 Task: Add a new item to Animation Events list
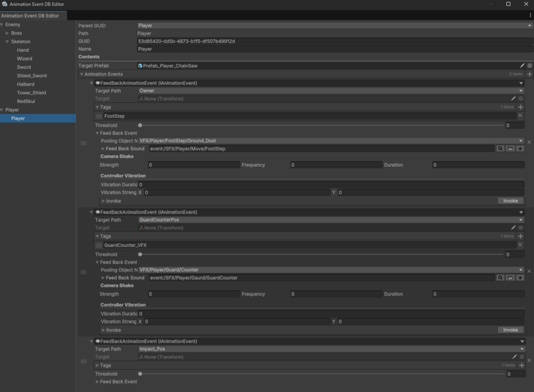pos(529,75)
